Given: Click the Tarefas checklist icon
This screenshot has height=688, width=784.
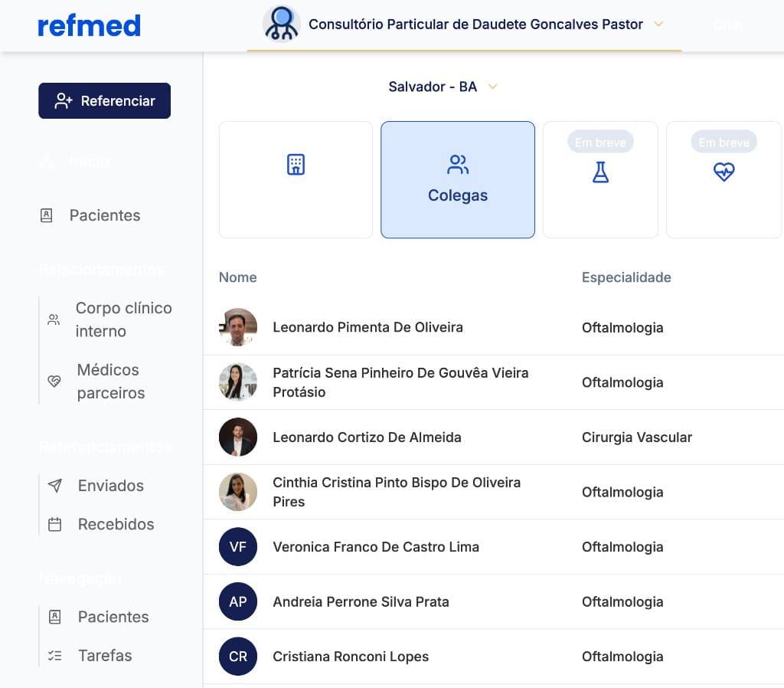Looking at the screenshot, I should tap(54, 656).
